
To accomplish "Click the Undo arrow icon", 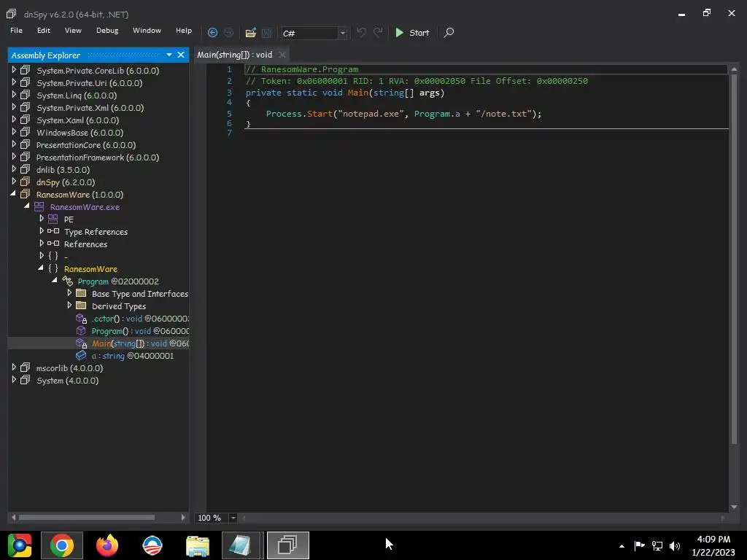I will (362, 32).
